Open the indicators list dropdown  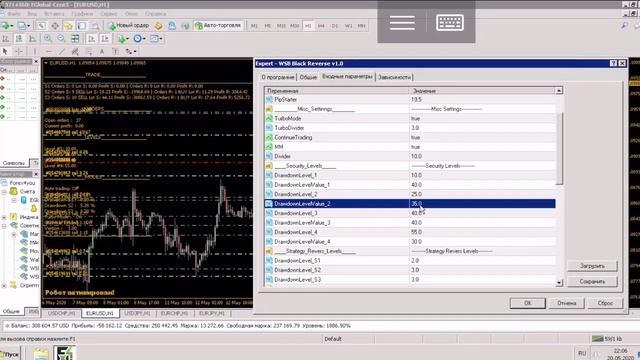click(x=123, y=39)
